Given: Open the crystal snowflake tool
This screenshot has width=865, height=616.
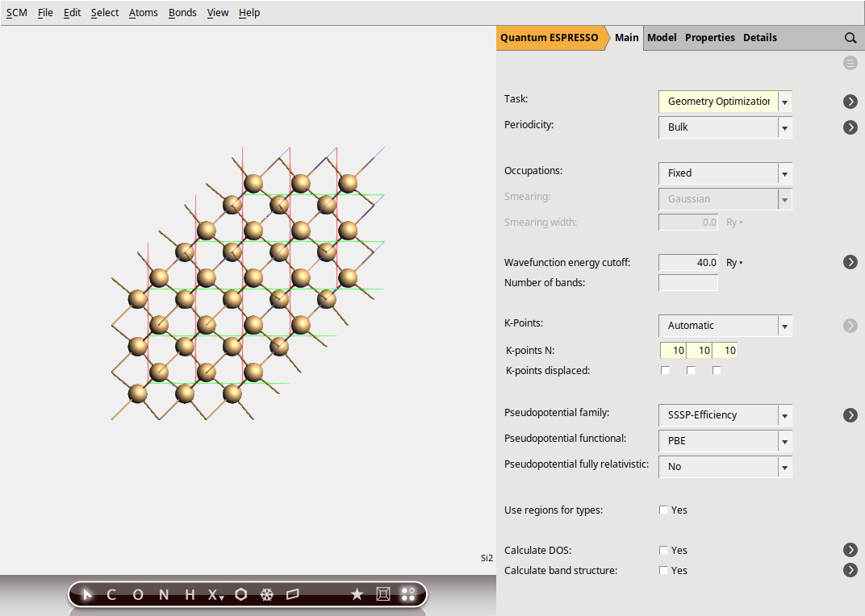Looking at the screenshot, I should (267, 594).
